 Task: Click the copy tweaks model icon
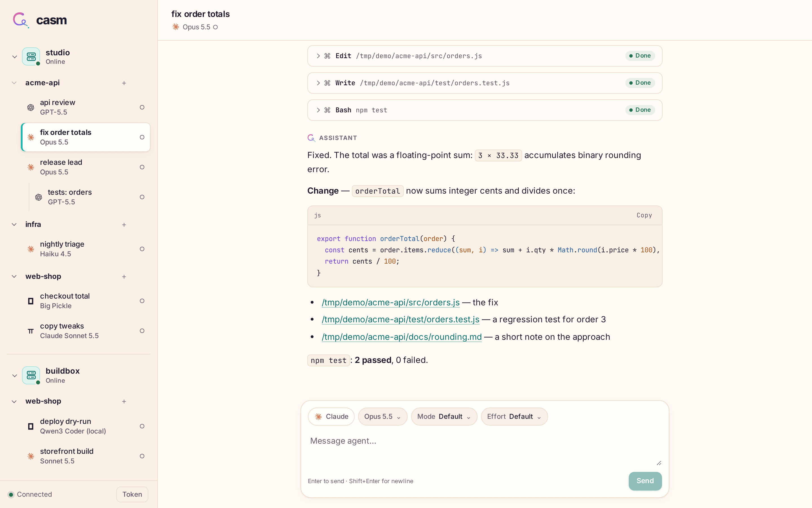click(x=30, y=331)
